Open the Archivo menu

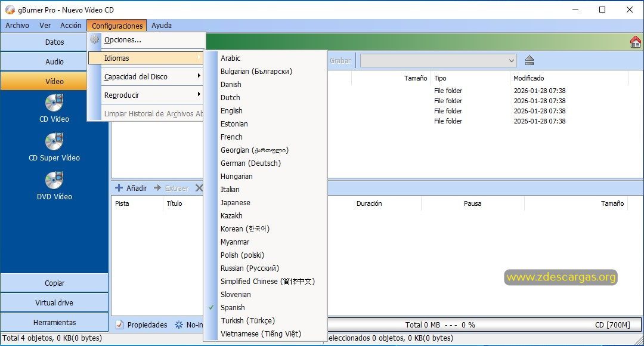(x=17, y=26)
